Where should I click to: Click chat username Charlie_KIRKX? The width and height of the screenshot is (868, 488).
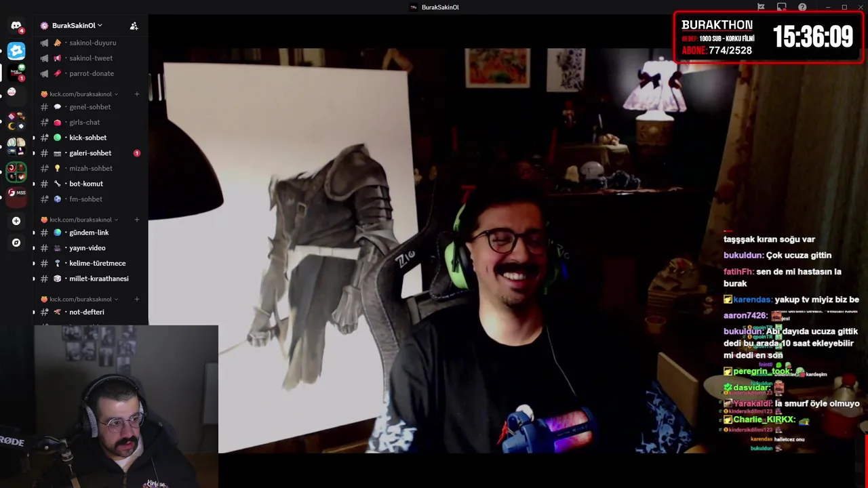(x=764, y=420)
